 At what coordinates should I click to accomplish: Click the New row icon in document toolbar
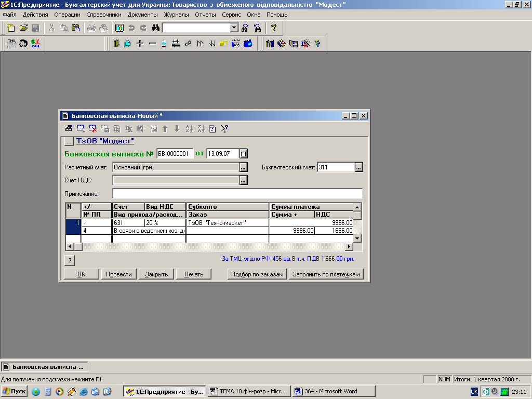69,128
